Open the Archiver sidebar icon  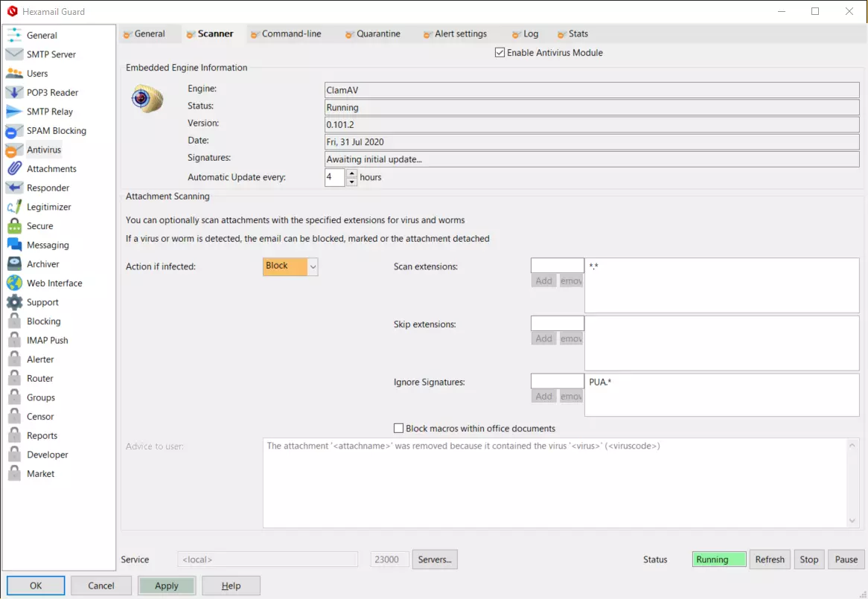(x=15, y=264)
